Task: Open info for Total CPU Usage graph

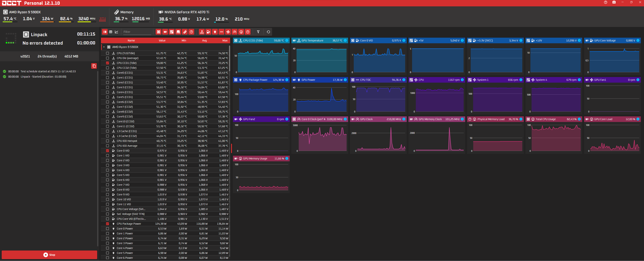Action: [x=579, y=119]
